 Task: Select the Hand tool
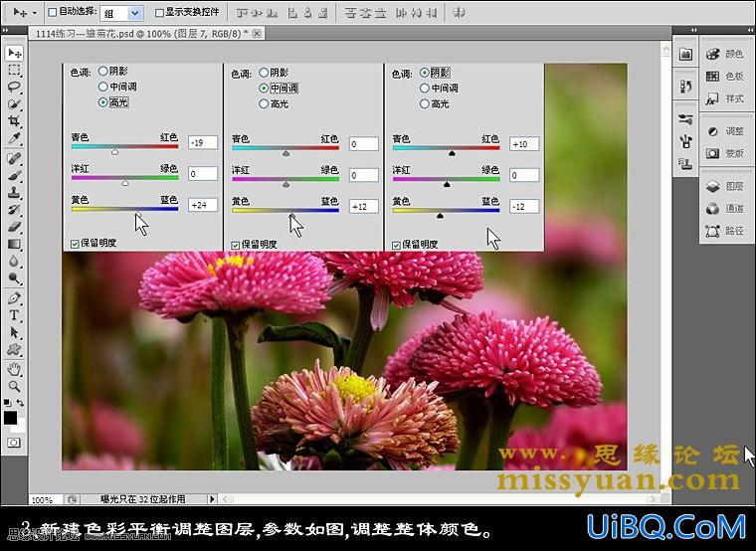15,369
